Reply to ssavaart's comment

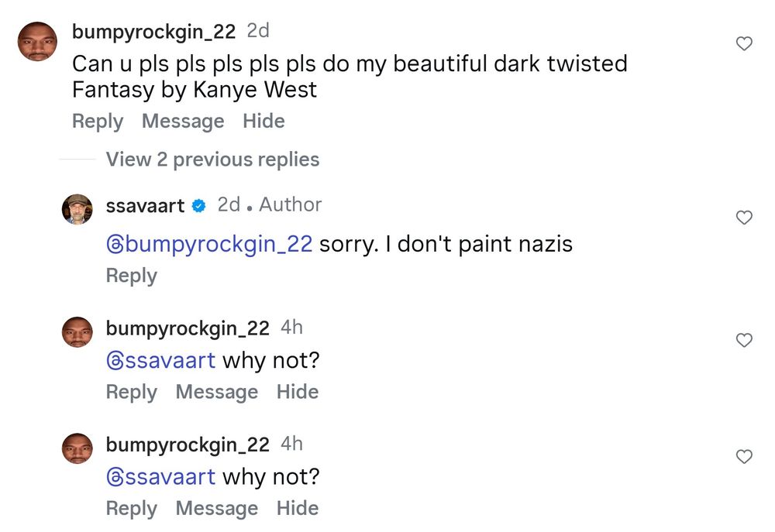point(132,276)
